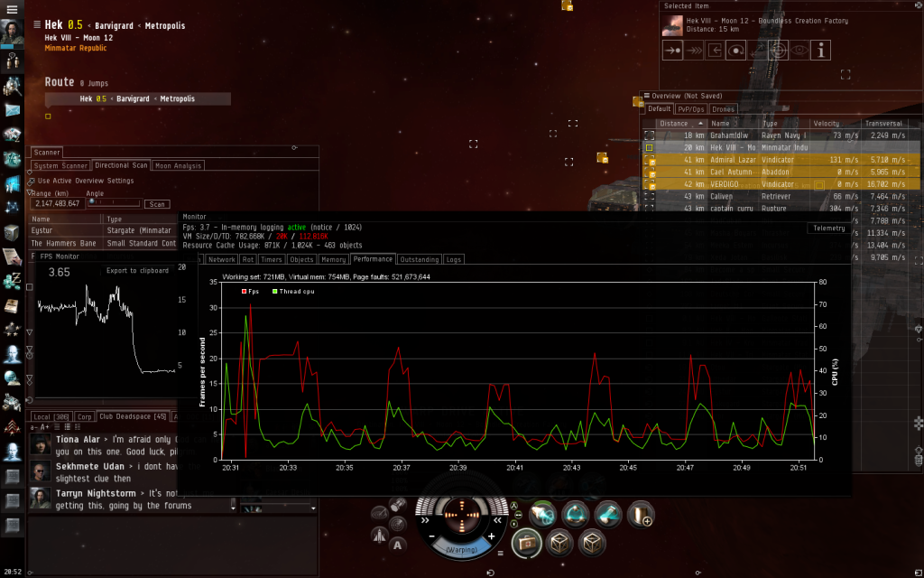Increase chat font size with A+
Image resolution: width=924 pixels, height=578 pixels.
[45, 427]
